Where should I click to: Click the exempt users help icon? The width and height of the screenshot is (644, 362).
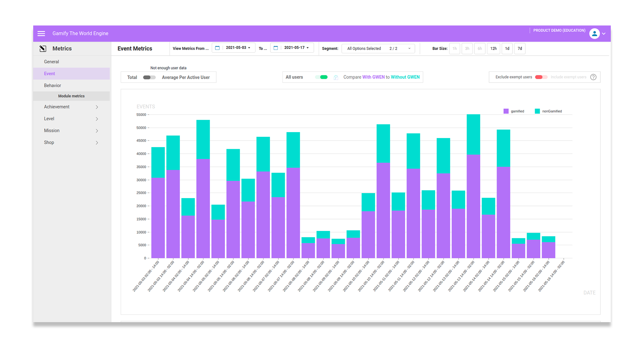point(593,77)
